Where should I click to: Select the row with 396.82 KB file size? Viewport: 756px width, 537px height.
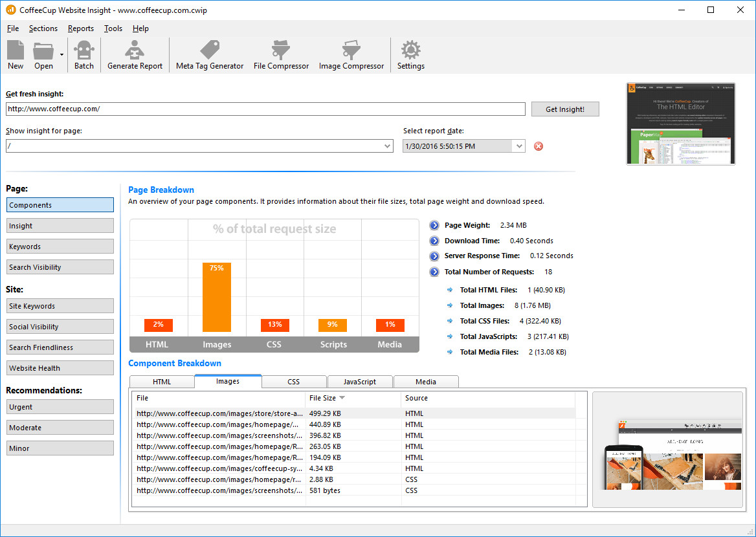pos(354,435)
